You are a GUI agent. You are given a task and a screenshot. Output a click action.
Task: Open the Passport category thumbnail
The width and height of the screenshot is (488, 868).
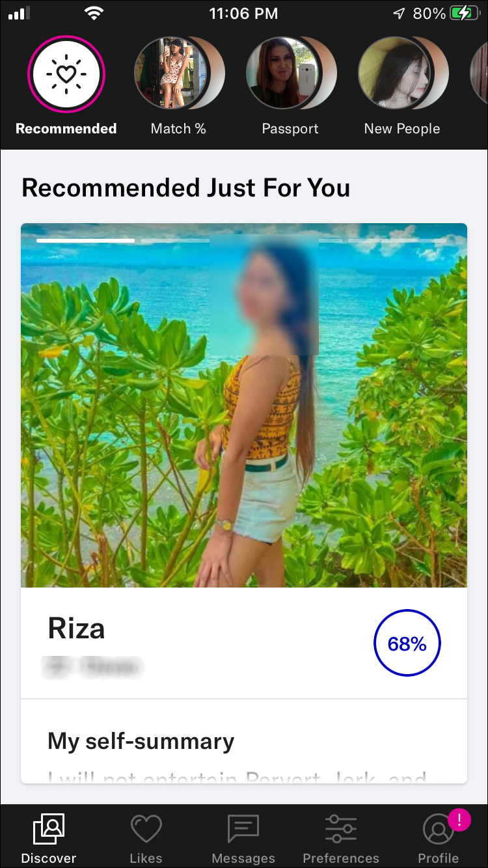(x=282, y=72)
